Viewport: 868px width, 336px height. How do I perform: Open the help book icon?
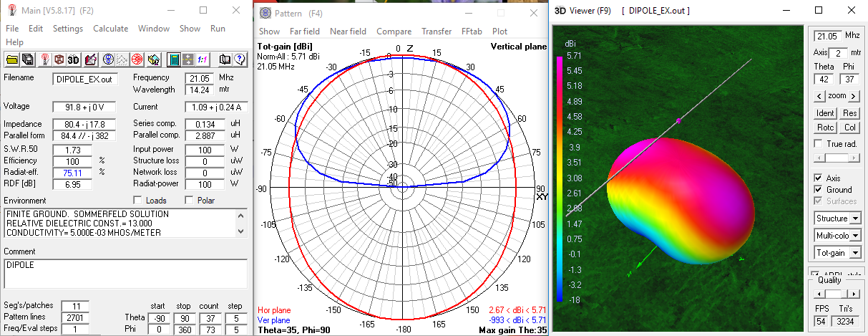225,59
